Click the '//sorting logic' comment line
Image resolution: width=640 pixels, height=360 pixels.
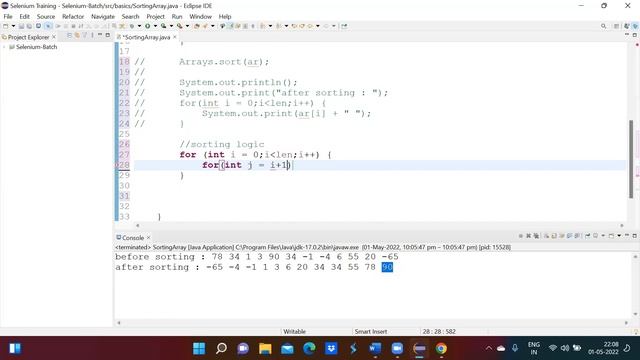222,144
